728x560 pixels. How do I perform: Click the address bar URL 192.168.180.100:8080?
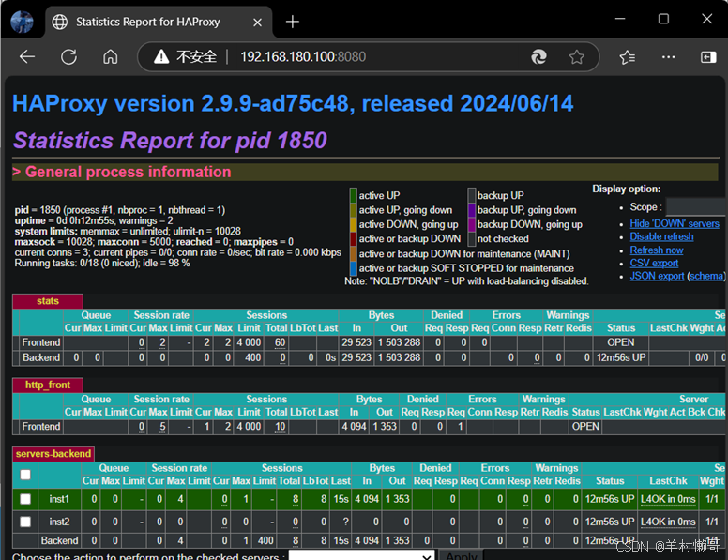tap(303, 56)
